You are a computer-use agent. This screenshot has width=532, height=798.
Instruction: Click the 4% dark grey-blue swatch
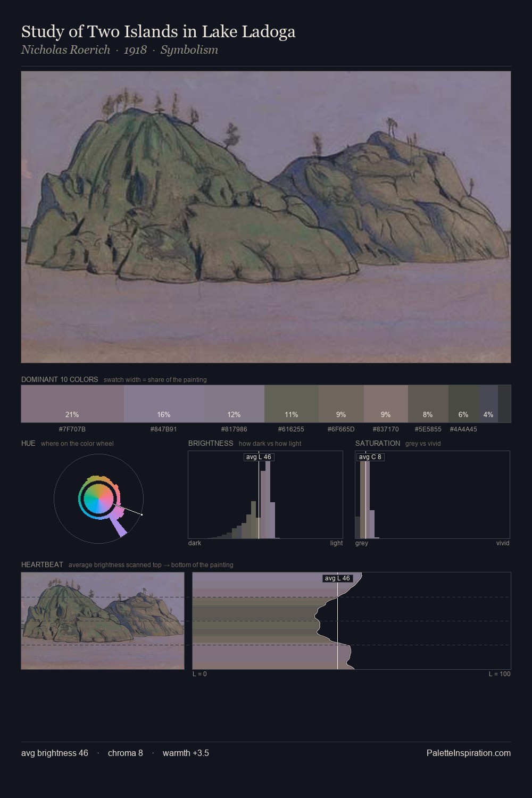tap(488, 404)
